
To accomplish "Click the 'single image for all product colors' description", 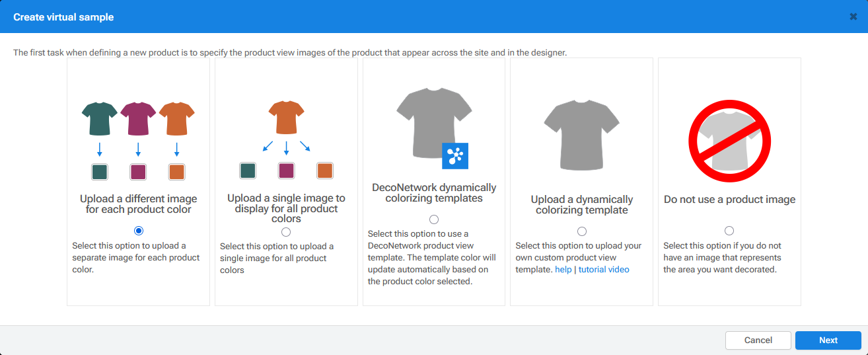I will pos(277,258).
